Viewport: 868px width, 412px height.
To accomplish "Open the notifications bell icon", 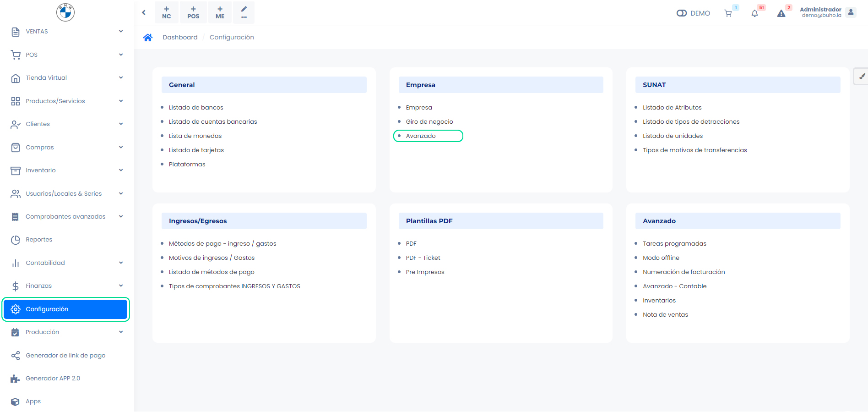I will tap(754, 13).
